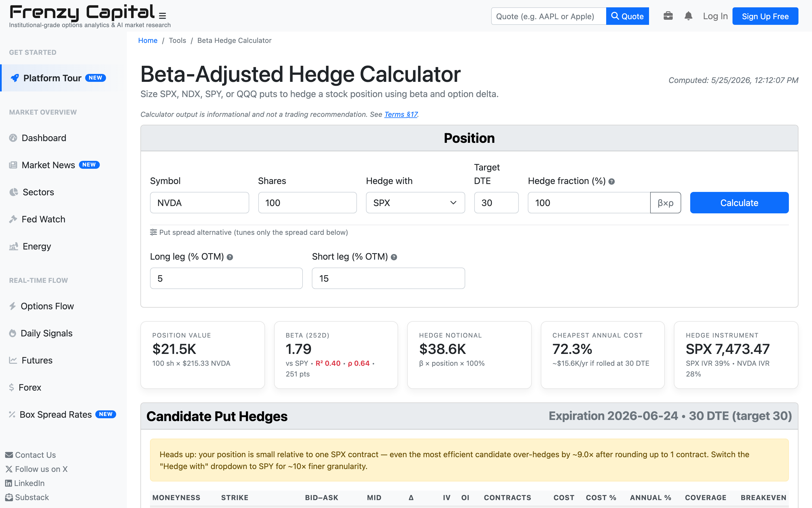The height and width of the screenshot is (508, 812).
Task: Click the LinkedIn logo icon
Action: [x=9, y=483]
